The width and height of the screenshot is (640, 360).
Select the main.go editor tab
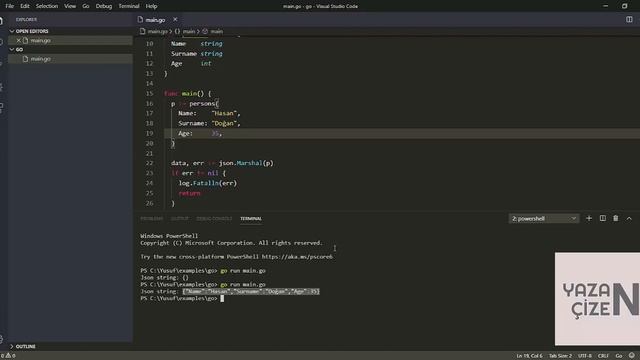tap(155, 20)
